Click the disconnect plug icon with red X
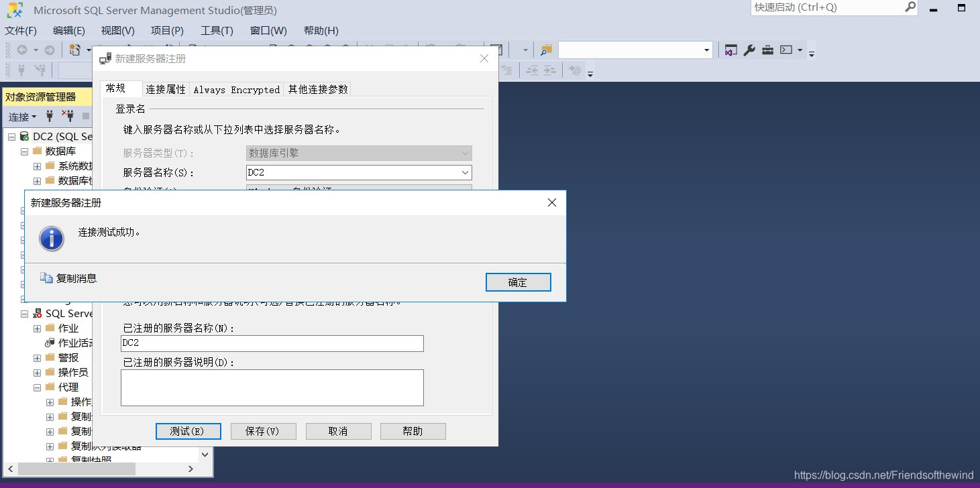Screen dimensions: 980x488 click(x=68, y=116)
